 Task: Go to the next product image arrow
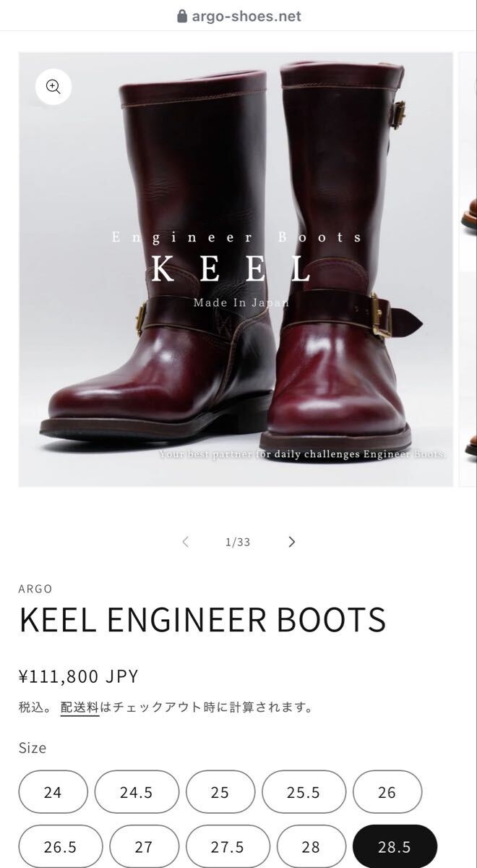click(291, 542)
